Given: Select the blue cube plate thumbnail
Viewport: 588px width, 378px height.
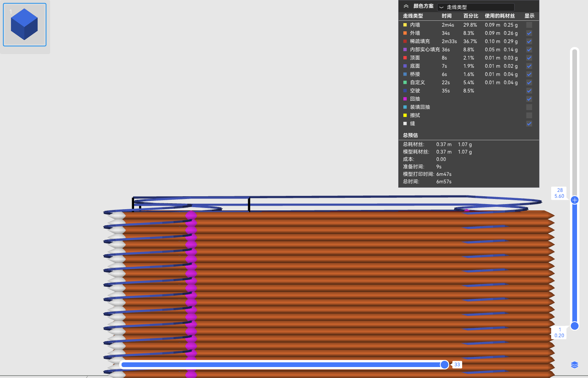Looking at the screenshot, I should tap(25, 25).
